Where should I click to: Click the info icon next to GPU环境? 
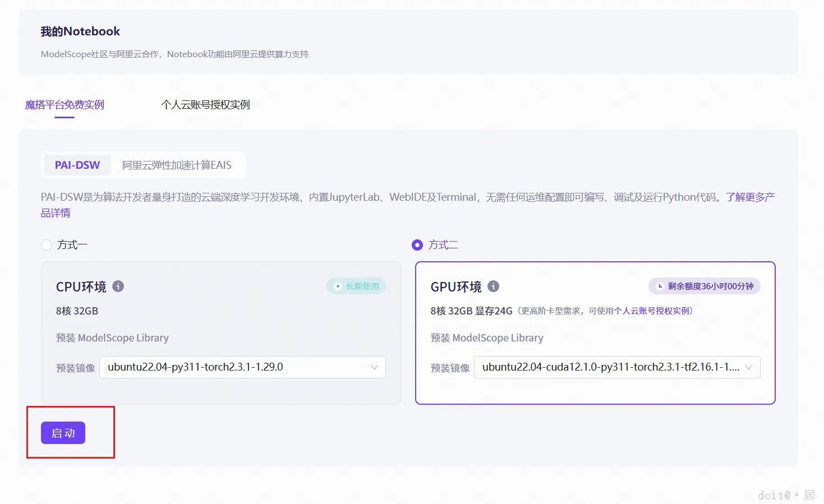coord(493,286)
